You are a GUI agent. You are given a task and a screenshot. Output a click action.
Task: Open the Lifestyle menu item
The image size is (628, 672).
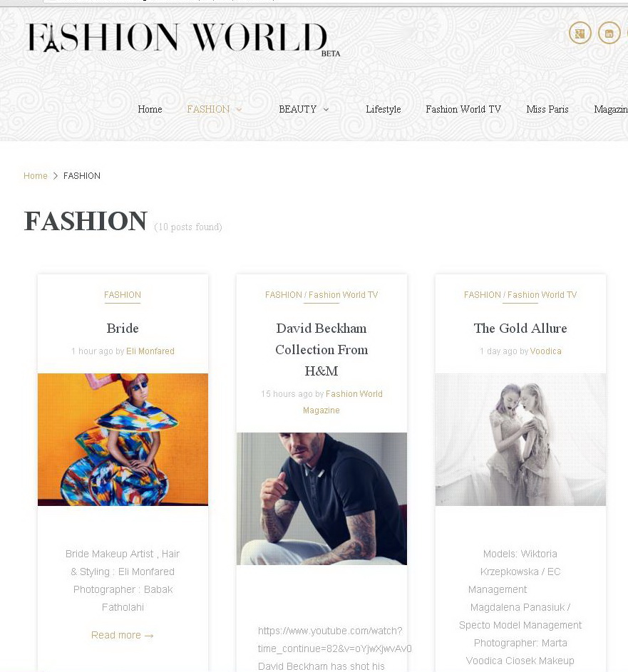384,109
